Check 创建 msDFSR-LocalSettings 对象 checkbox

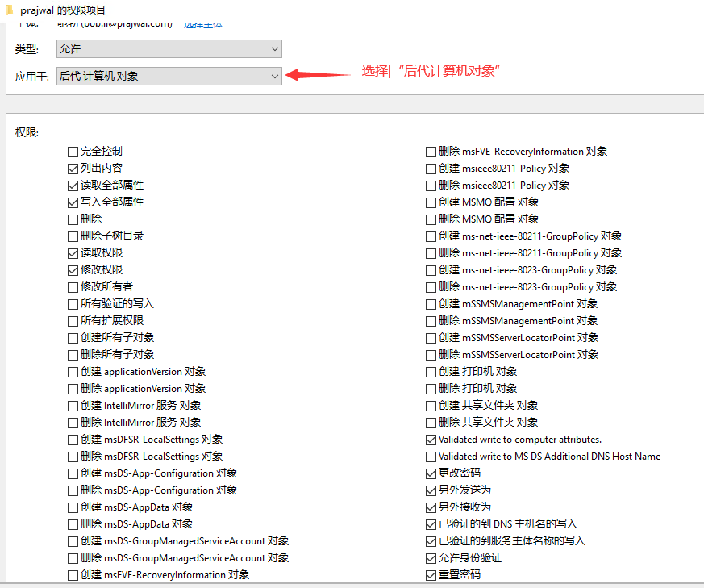click(73, 440)
